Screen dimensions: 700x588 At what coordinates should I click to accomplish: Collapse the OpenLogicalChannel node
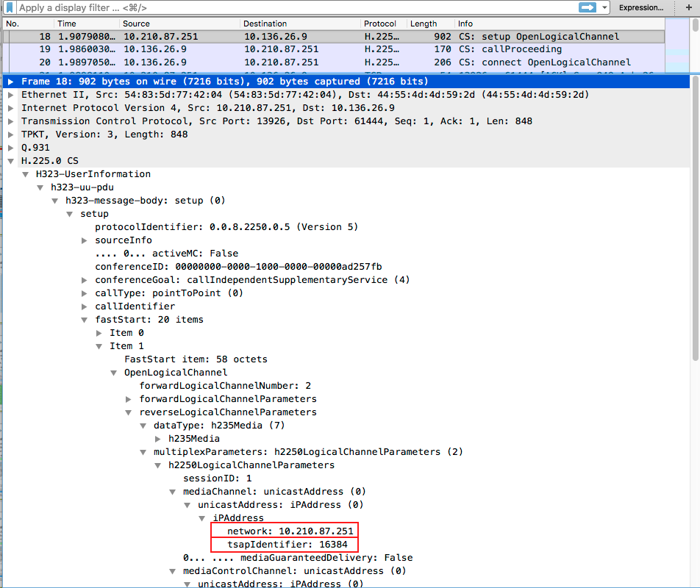tap(114, 373)
